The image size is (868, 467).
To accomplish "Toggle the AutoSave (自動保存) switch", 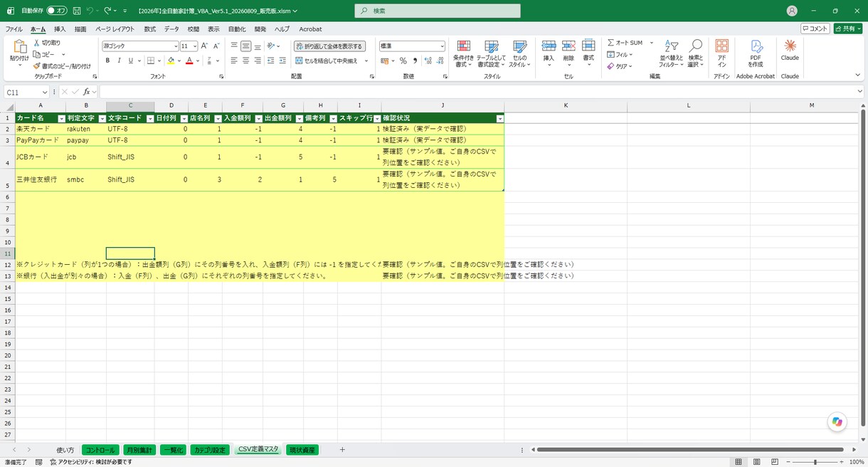I will (57, 11).
